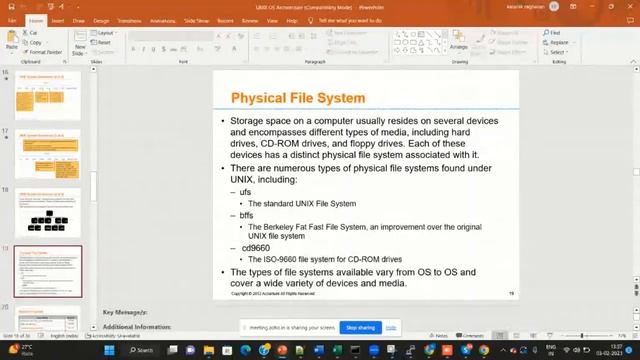
Task: Switch to Reading view icon
Action: coord(533,336)
